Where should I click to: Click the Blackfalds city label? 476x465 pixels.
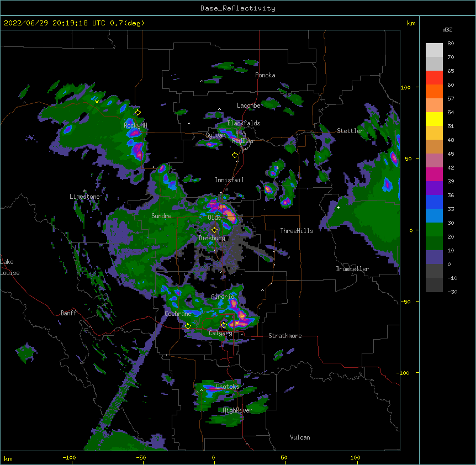[244, 123]
